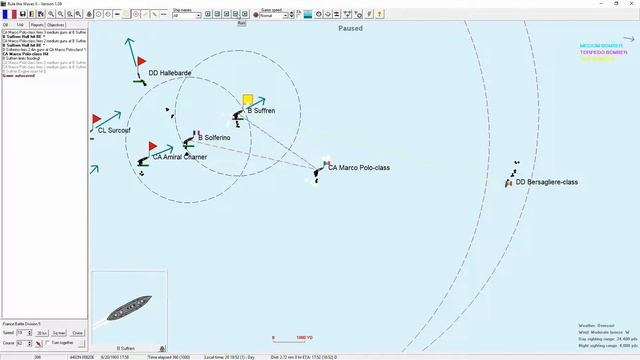Click 'CA Marco Polo-class Hit' log line
This screenshot has height=360, width=640.
(x=25, y=54)
